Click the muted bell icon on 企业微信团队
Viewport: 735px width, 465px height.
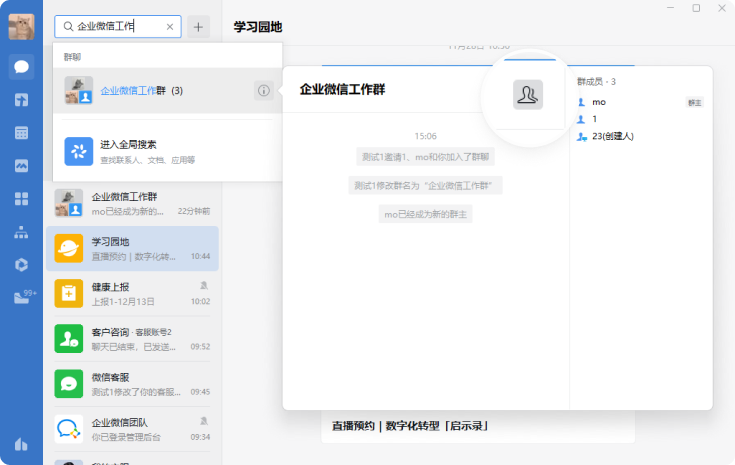[x=204, y=421]
